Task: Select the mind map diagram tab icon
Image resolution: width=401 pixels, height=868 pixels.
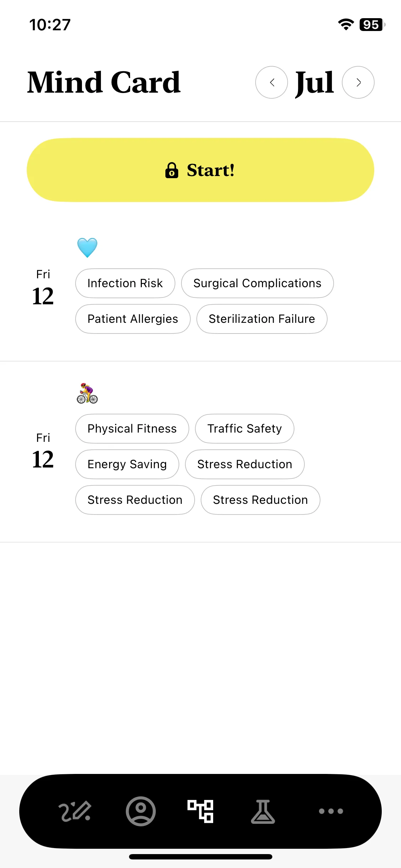Action: [201, 811]
